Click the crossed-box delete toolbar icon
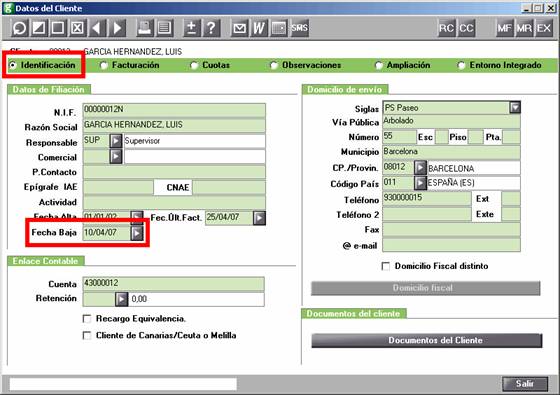560x395 pixels. tap(78, 28)
